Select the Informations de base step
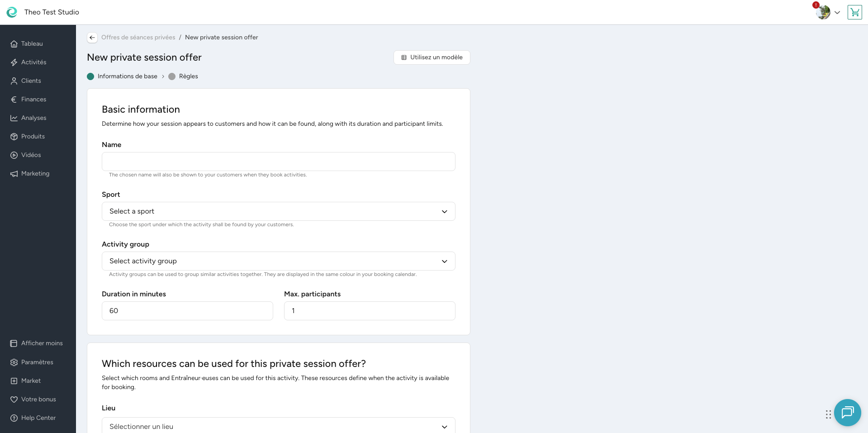This screenshot has width=868, height=433. tap(127, 76)
